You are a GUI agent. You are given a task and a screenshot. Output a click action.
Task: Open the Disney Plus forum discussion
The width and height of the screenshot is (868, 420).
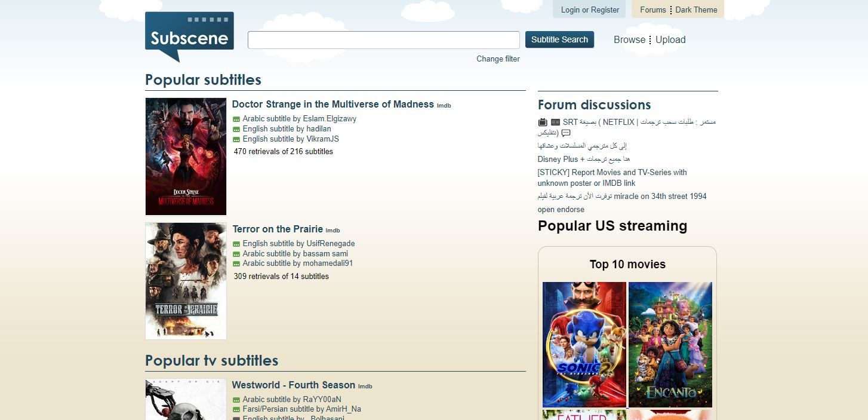point(584,160)
